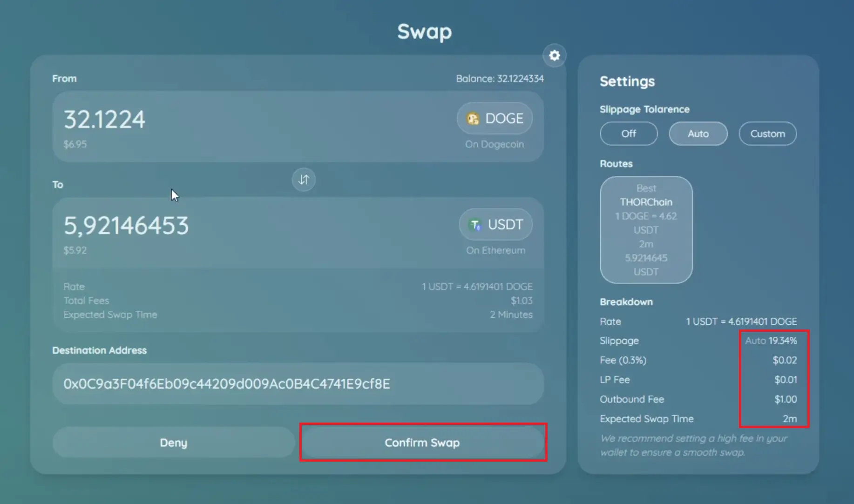
Task: Click the Destination Address field
Action: click(298, 384)
